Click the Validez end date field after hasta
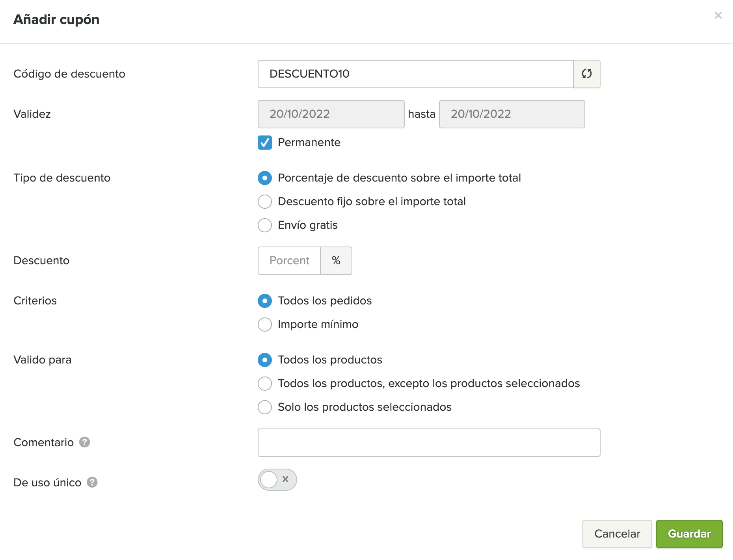This screenshot has height=560, width=733. (x=512, y=114)
